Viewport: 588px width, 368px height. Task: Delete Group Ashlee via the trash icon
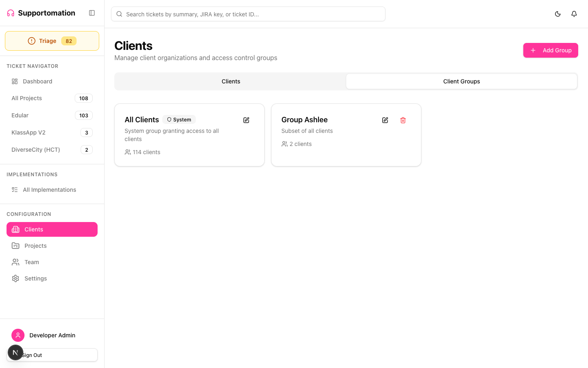coord(403,120)
